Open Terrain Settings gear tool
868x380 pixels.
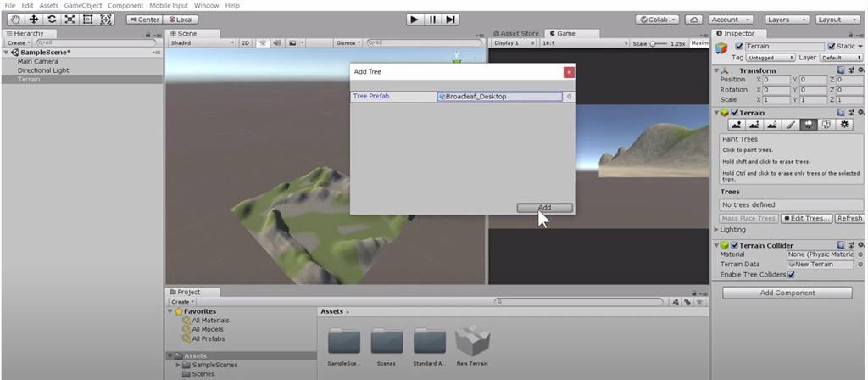pos(844,125)
